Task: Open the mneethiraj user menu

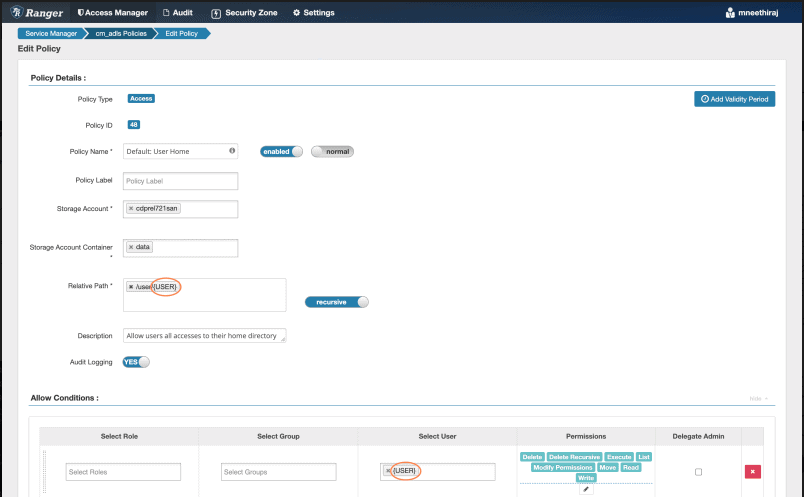Action: (760, 13)
